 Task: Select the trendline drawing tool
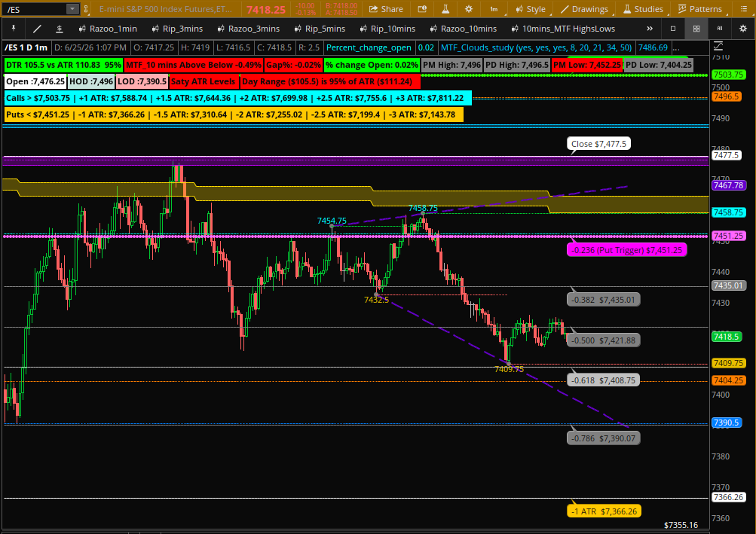click(37, 29)
